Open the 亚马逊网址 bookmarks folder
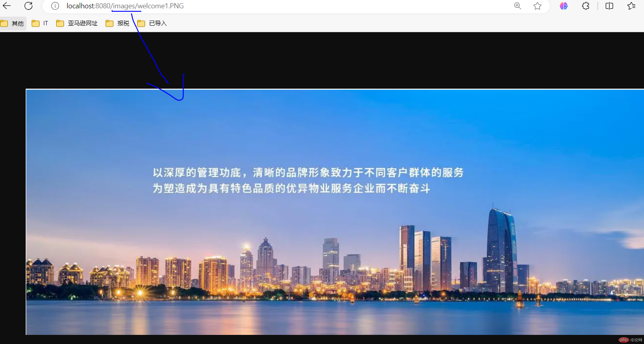Image resolution: width=644 pixels, height=344 pixels. click(77, 23)
